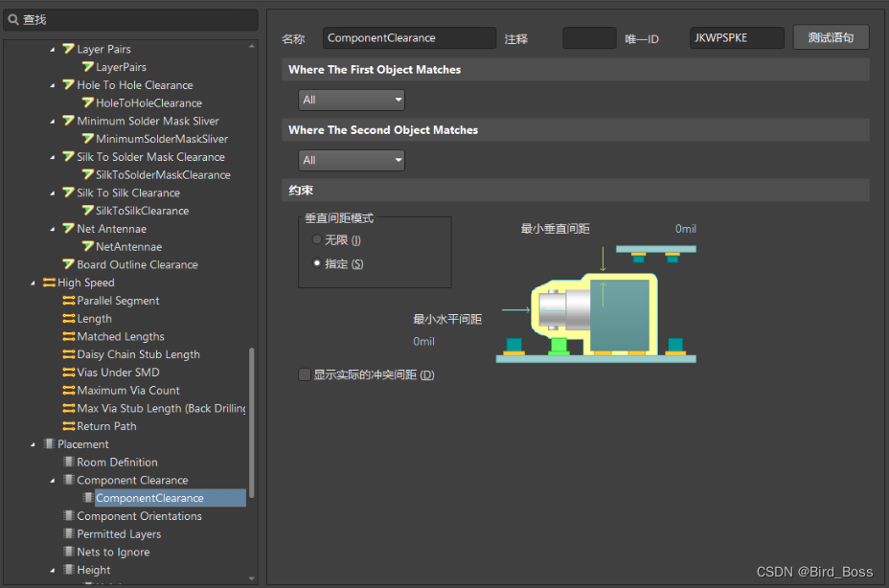Screen dimensions: 889x588
Task: Collapse the Component Clearance node
Action: tap(52, 481)
